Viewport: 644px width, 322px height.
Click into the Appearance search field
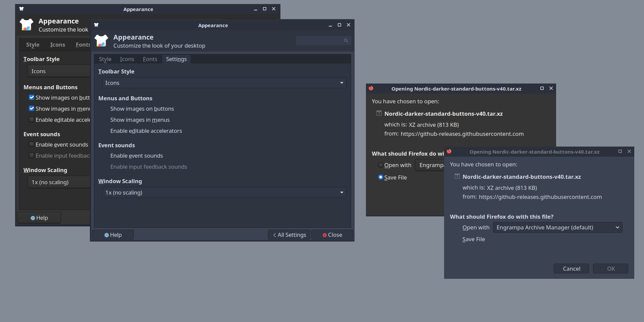[x=319, y=40]
